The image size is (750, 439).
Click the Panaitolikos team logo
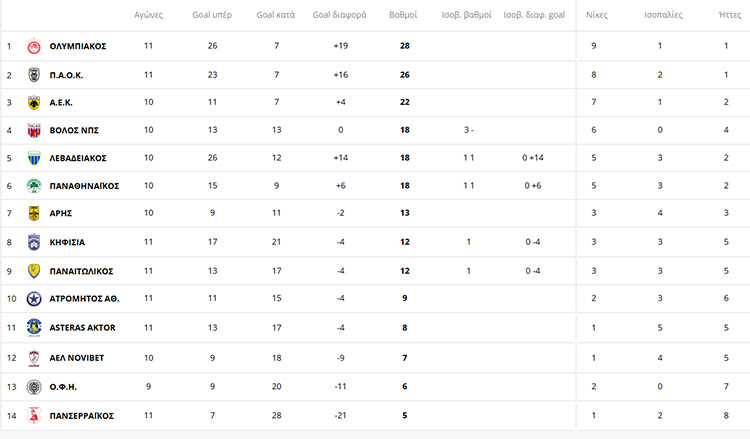point(33,271)
